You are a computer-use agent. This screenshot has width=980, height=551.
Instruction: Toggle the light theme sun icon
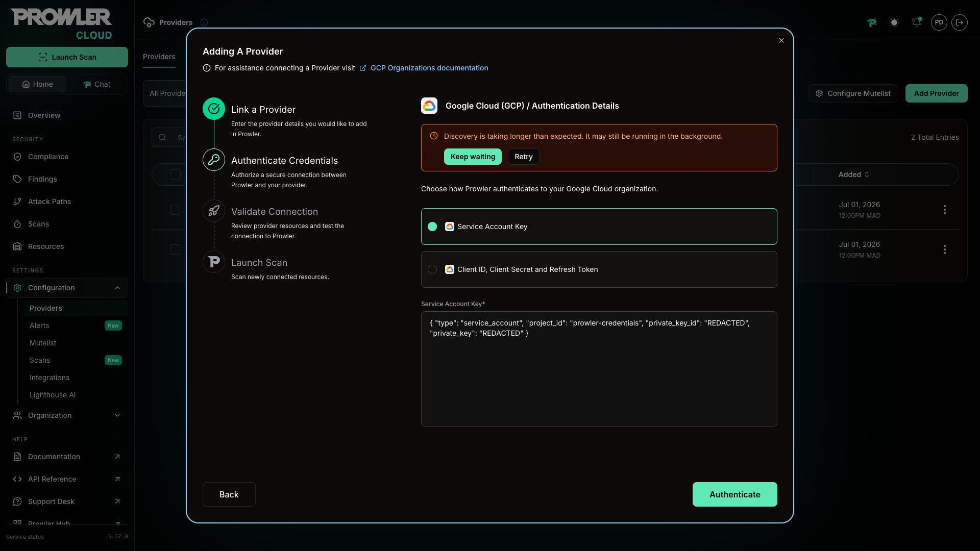(x=894, y=22)
